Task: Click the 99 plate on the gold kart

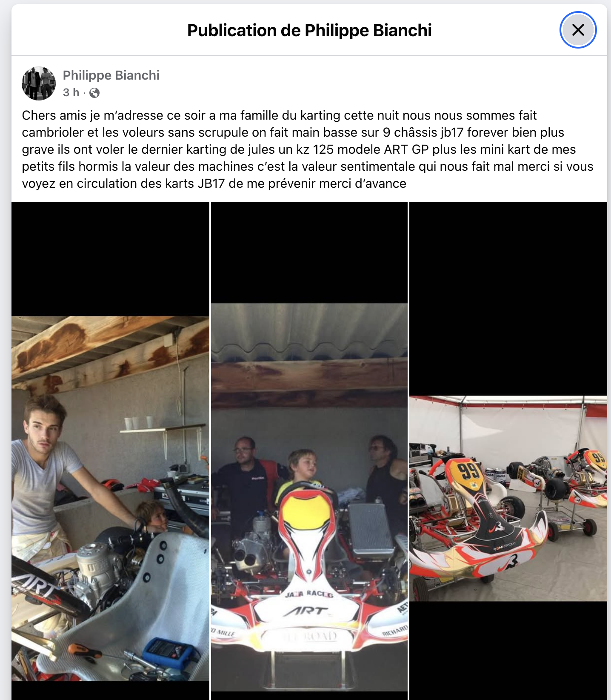Action: (469, 473)
